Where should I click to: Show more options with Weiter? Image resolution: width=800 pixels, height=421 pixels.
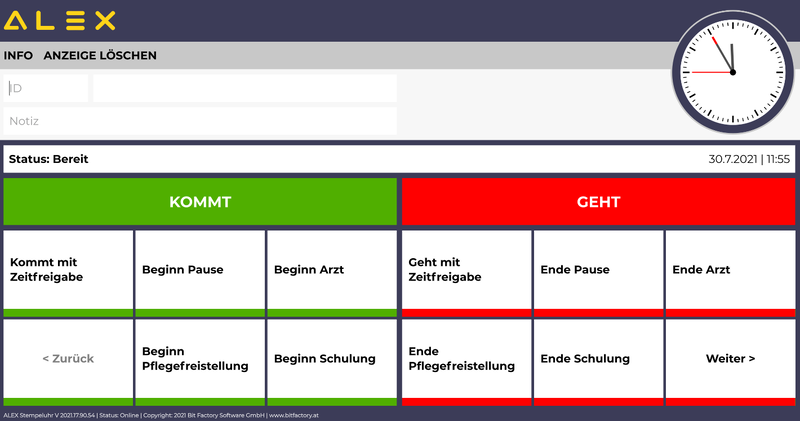[730, 359]
